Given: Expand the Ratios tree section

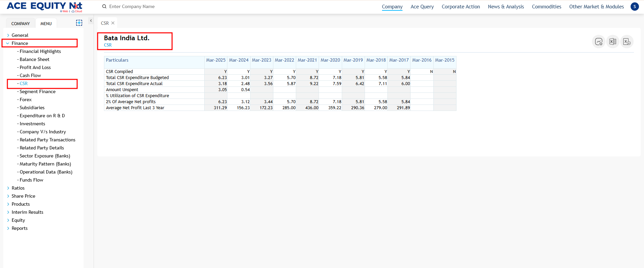Looking at the screenshot, I should tap(8, 188).
